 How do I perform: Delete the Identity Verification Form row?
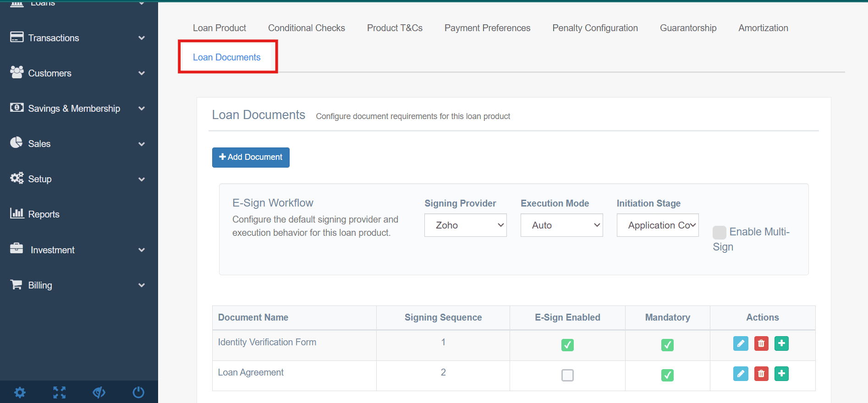point(761,343)
